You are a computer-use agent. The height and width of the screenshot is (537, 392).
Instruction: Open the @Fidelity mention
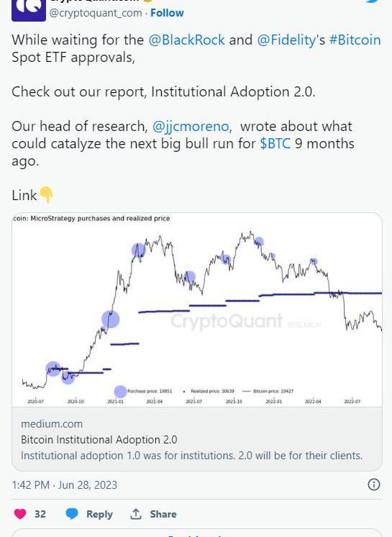click(x=286, y=40)
